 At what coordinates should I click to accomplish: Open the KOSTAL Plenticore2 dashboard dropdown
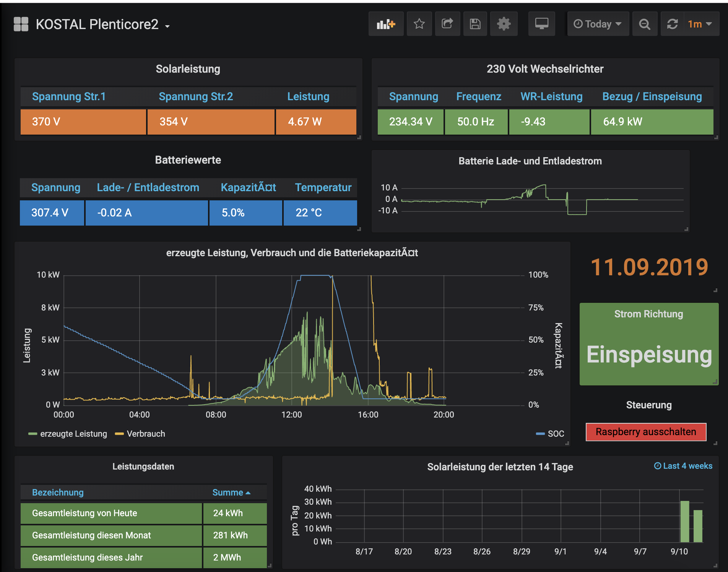[x=103, y=24]
